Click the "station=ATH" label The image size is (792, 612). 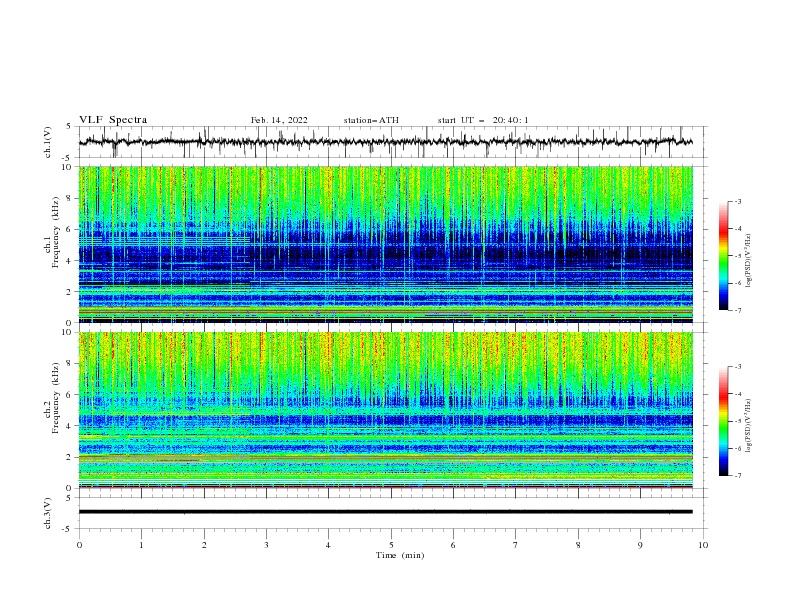(x=371, y=120)
